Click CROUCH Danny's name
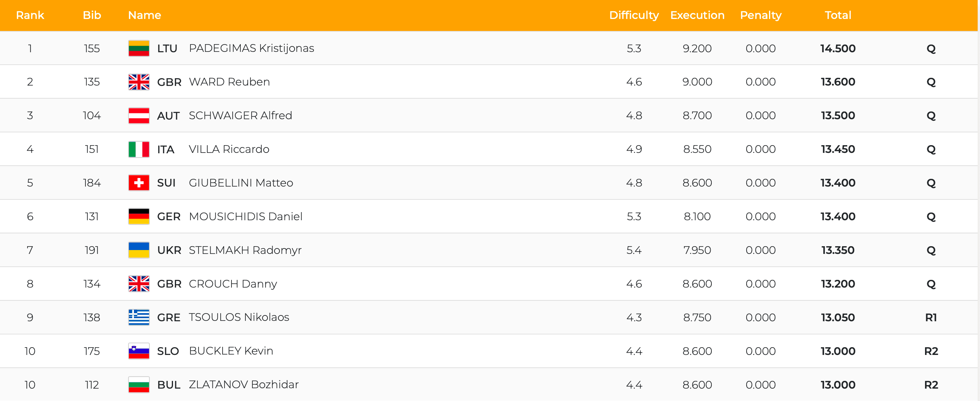980x401 pixels. 233,284
